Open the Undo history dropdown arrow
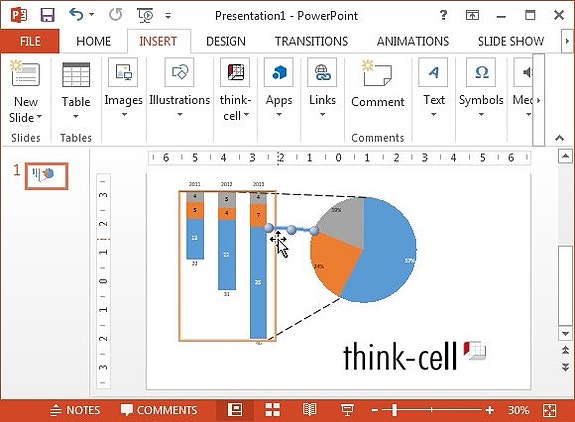The width and height of the screenshot is (575, 422). [x=92, y=15]
